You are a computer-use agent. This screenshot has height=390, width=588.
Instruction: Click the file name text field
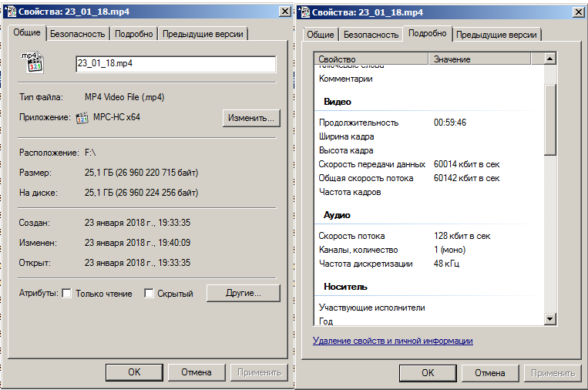[x=174, y=64]
